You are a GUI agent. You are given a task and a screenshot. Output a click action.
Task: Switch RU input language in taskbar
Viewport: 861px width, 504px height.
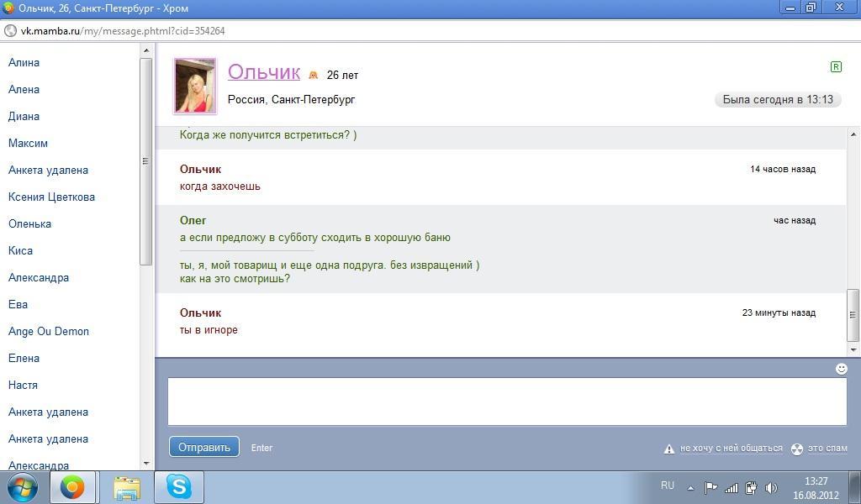point(668,486)
